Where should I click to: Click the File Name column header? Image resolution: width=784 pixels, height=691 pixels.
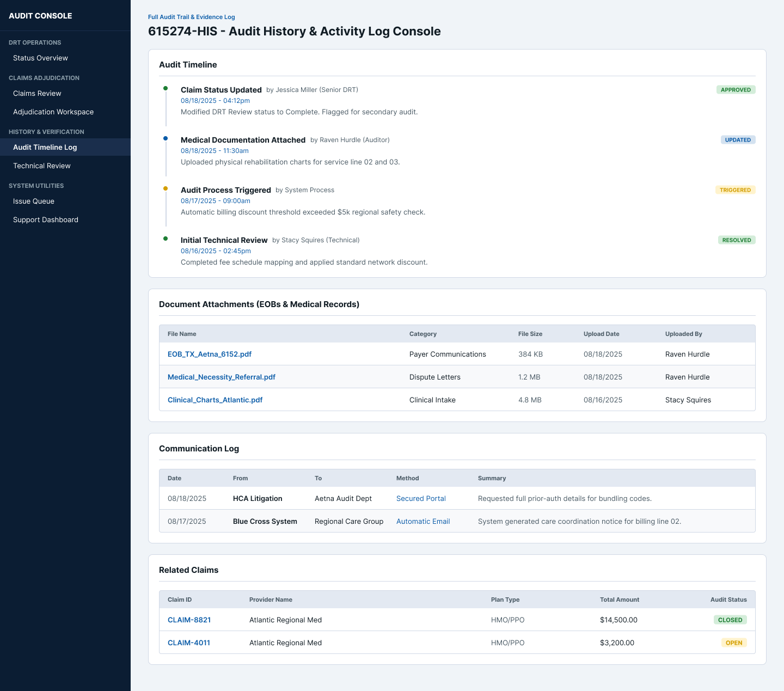(x=182, y=334)
